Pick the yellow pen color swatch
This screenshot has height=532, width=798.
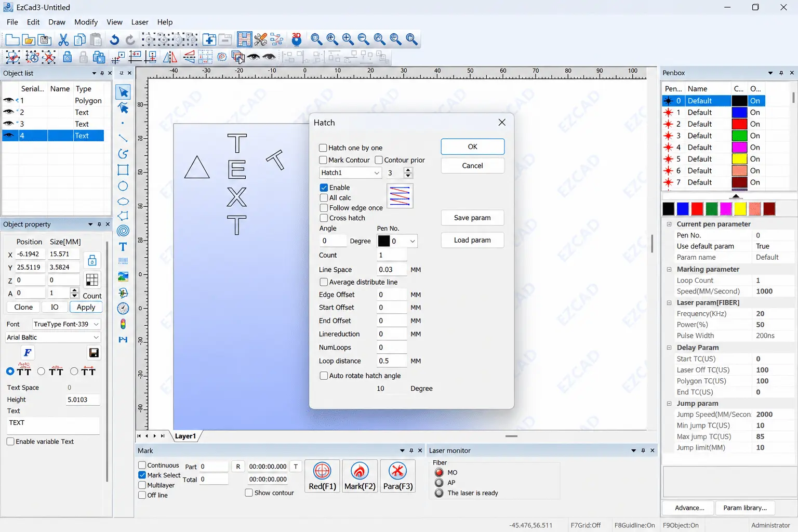coord(740,209)
